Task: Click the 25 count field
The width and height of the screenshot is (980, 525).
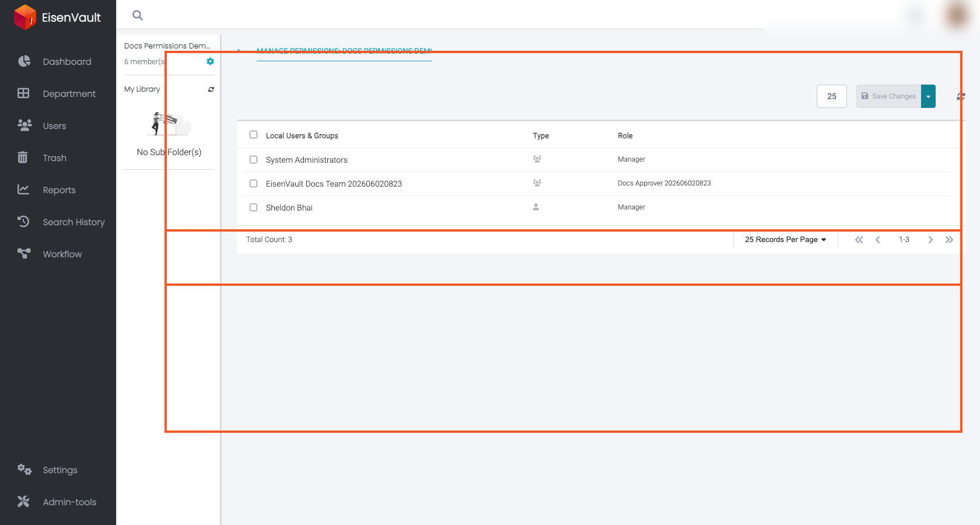Action: (x=832, y=96)
